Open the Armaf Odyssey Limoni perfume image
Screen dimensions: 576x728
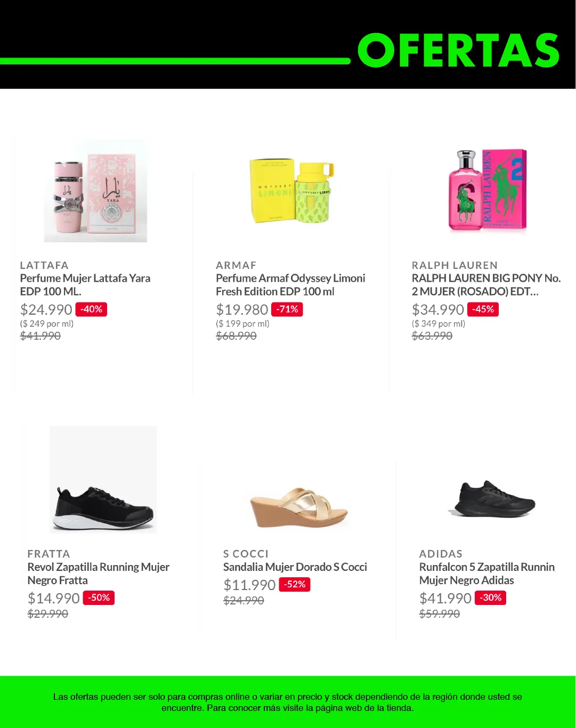click(x=291, y=191)
